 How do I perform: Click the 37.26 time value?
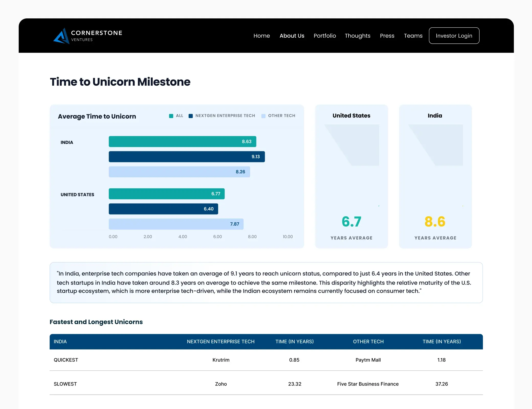point(441,384)
